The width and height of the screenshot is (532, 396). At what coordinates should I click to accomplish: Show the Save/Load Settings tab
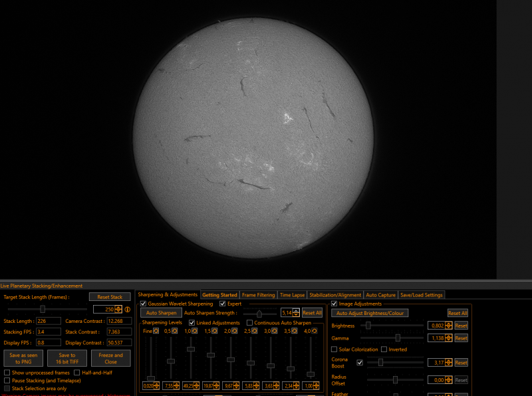[422, 295]
